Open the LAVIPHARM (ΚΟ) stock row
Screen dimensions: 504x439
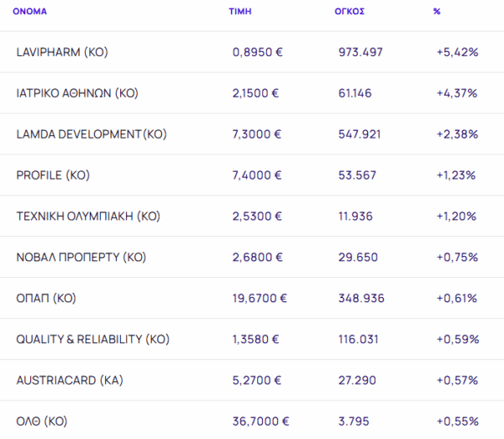(x=252, y=52)
